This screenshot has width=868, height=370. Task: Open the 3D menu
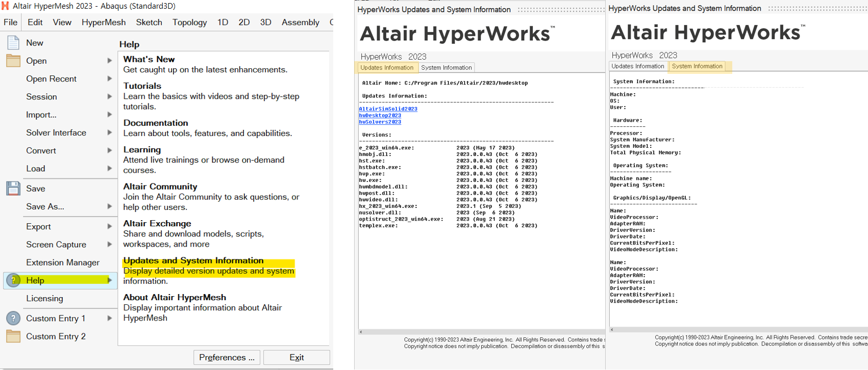[265, 22]
